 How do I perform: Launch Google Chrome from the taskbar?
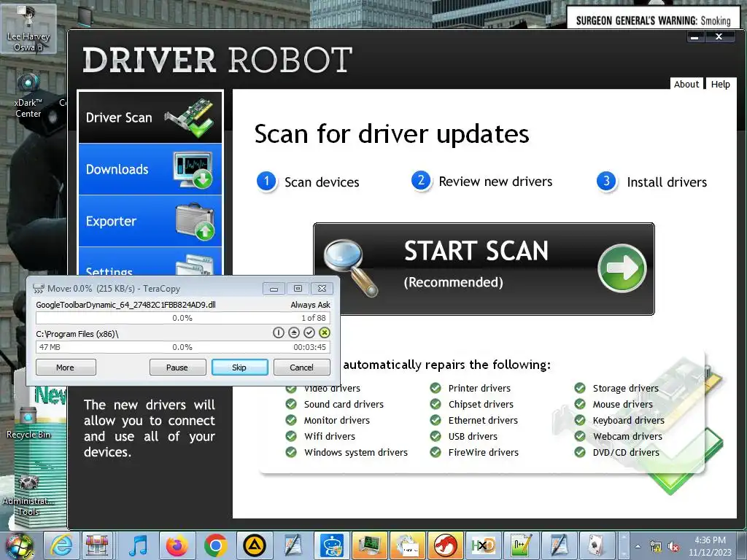[x=216, y=545]
